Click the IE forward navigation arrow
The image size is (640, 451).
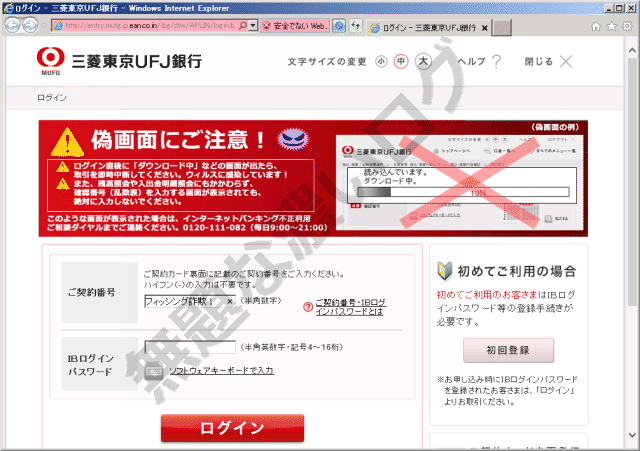tap(30, 26)
